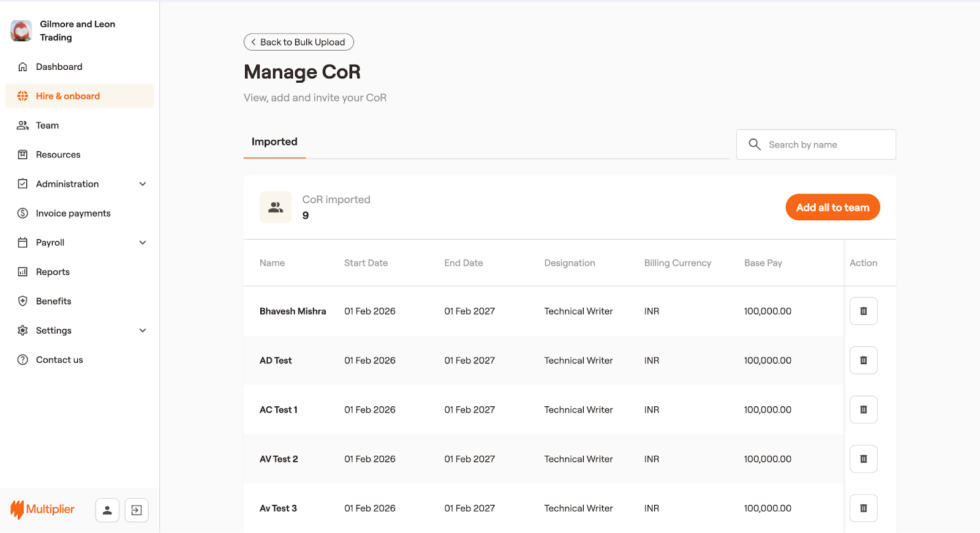Click the logout icon in bottom sidebar
The height and width of the screenshot is (533, 980).
[137, 510]
